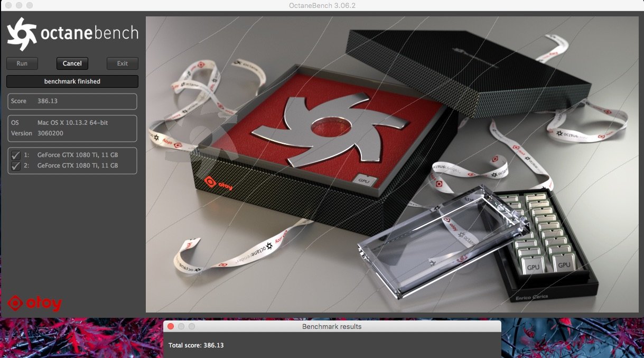This screenshot has height=358, width=644.
Task: Zoom the Benchmark results window
Action: pyautogui.click(x=192, y=327)
